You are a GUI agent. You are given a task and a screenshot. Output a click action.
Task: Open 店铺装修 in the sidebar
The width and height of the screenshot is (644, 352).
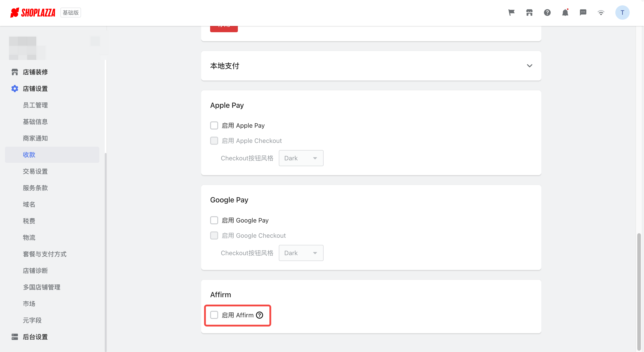click(x=35, y=72)
